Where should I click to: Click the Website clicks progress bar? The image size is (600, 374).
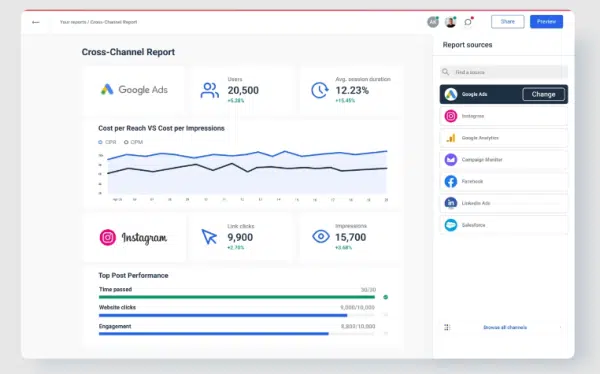[236, 315]
